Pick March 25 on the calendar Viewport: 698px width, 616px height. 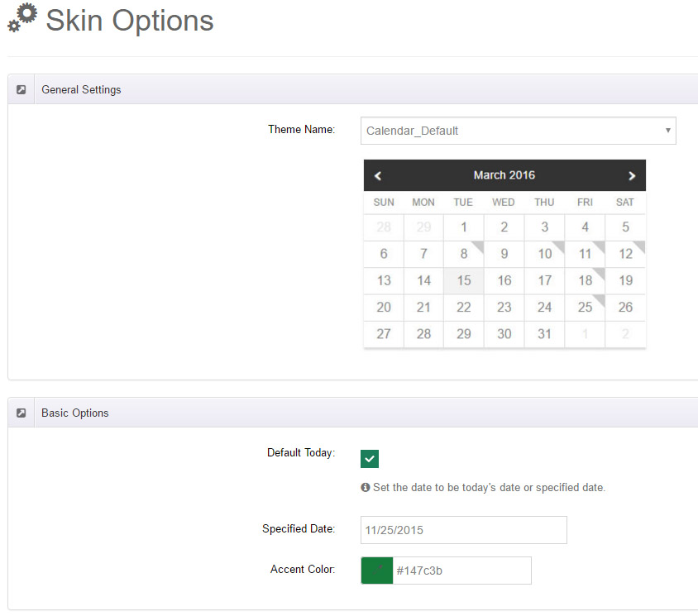click(x=585, y=307)
